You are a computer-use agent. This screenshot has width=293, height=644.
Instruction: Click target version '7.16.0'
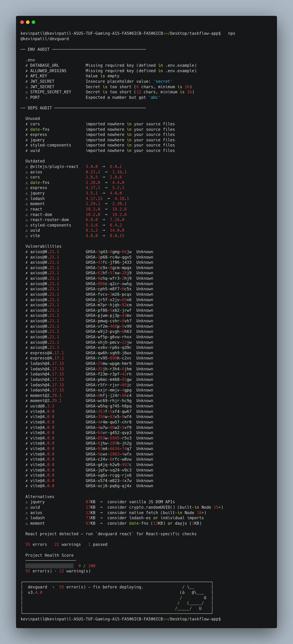click(x=117, y=220)
